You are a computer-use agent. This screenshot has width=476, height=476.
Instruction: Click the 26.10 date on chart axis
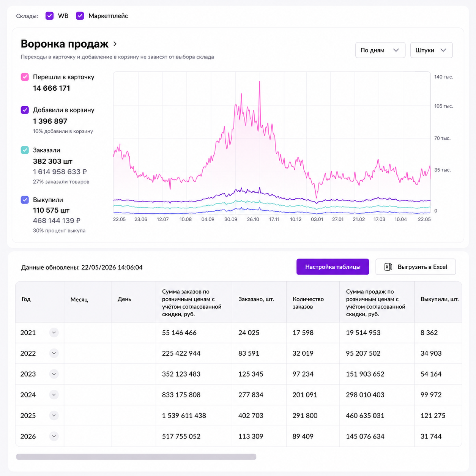(253, 219)
